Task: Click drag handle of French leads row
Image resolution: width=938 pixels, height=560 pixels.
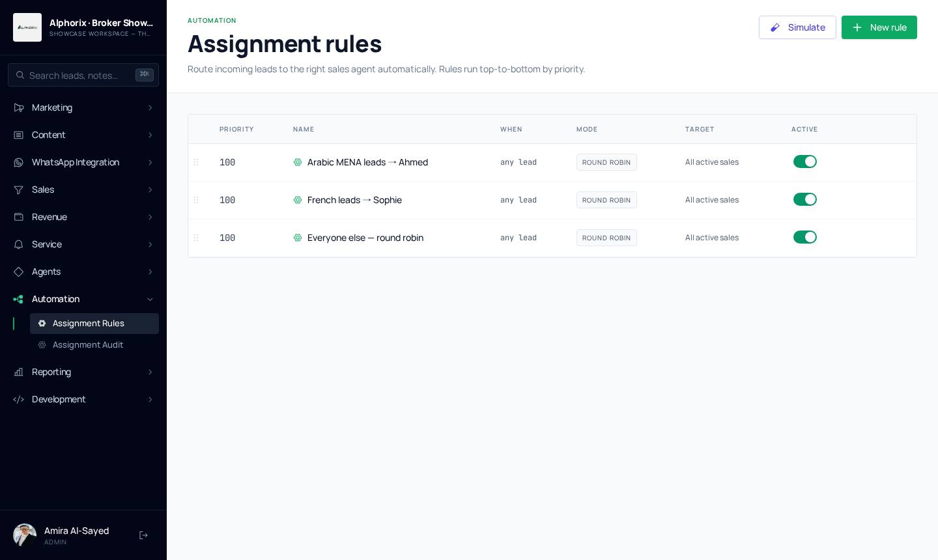Action: [196, 200]
